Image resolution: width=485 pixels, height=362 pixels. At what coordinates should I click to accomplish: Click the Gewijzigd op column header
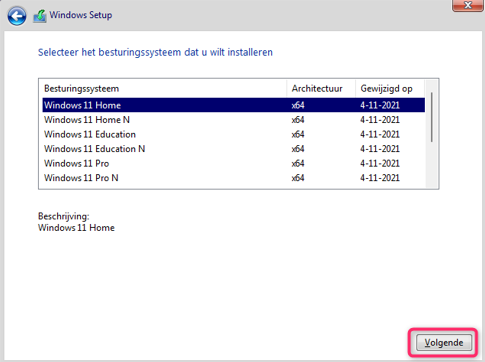click(x=390, y=89)
